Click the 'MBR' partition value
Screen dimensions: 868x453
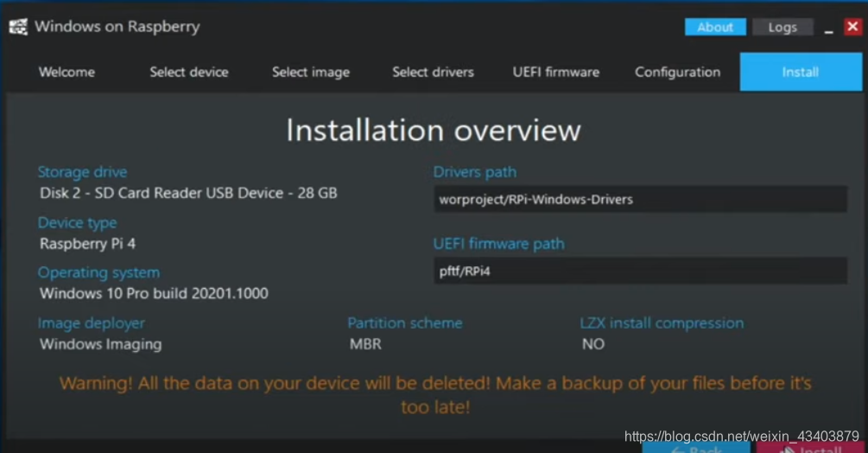coord(365,344)
